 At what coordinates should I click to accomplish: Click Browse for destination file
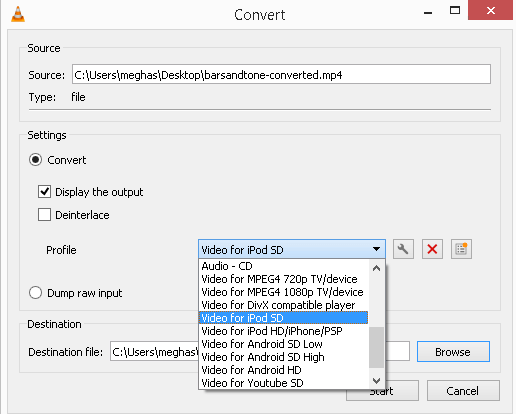point(453,351)
